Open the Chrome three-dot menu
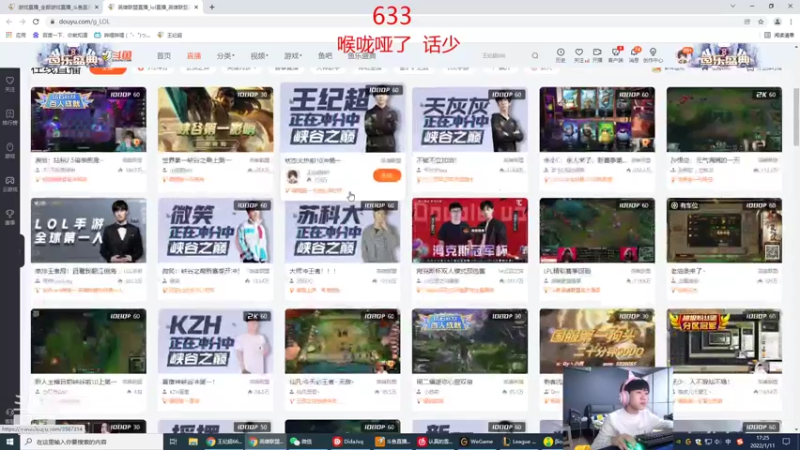 791,21
